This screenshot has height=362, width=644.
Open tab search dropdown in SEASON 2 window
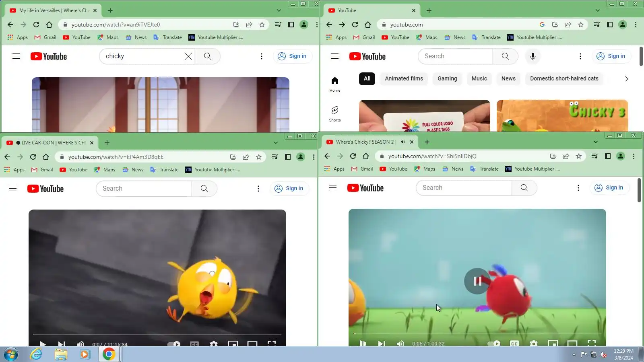pos(595,142)
